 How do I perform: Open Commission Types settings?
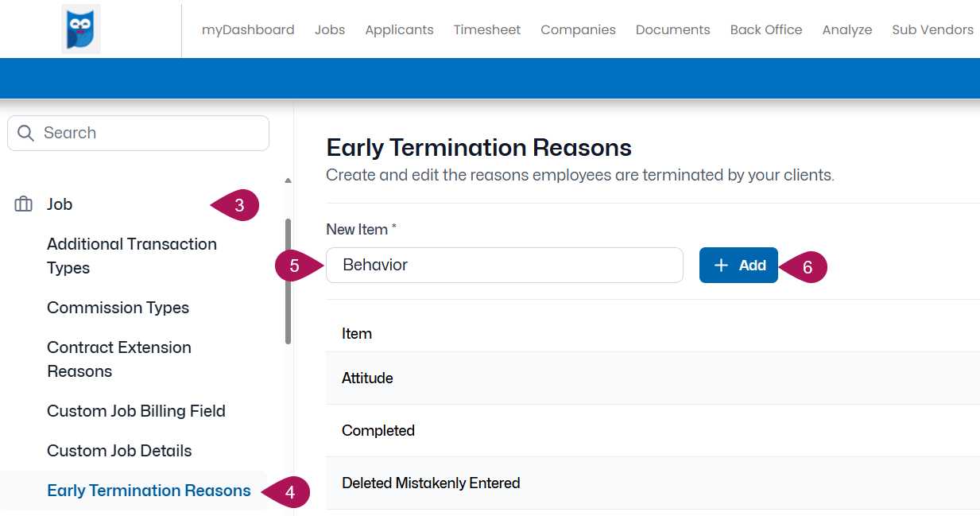tap(118, 308)
